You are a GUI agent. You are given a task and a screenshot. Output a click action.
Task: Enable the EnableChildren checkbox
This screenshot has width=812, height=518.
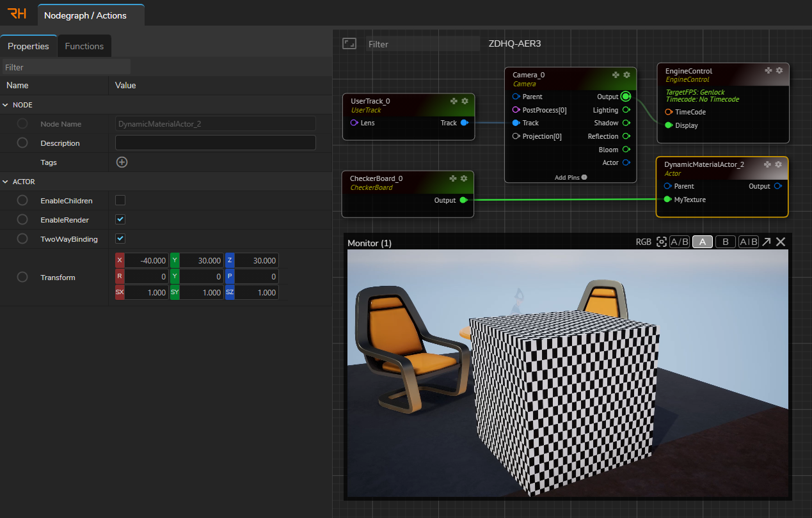[x=120, y=201]
